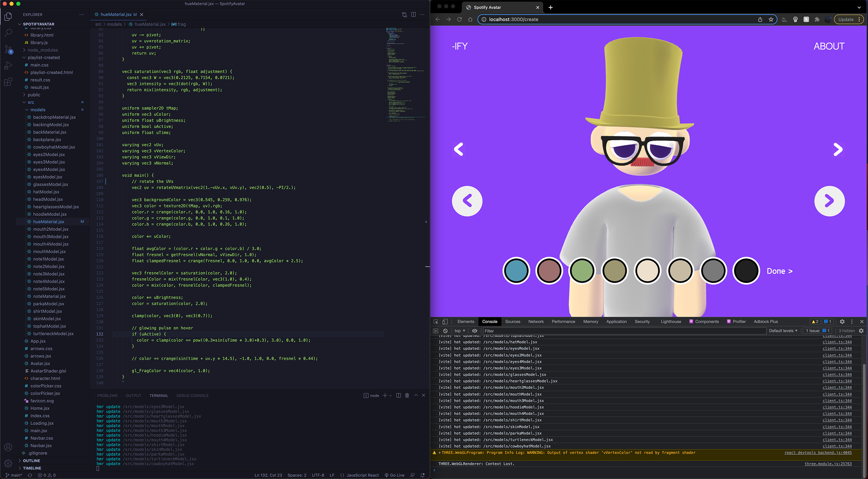Open the Search view in VS Code
The width and height of the screenshot is (868, 479).
(x=8, y=33)
